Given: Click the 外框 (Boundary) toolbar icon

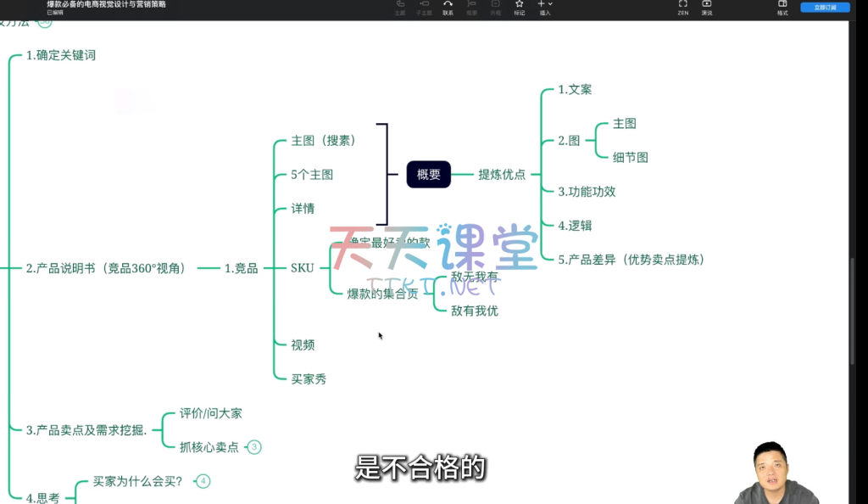Looking at the screenshot, I should pos(495,8).
